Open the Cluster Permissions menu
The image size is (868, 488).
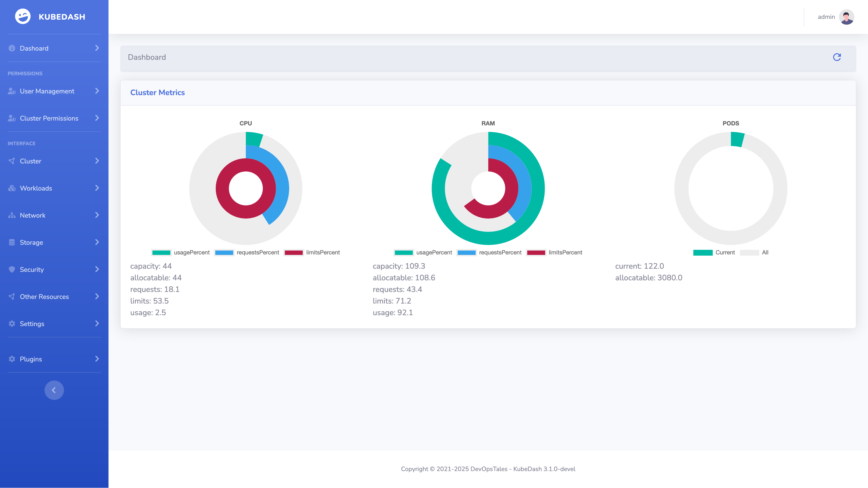click(49, 118)
